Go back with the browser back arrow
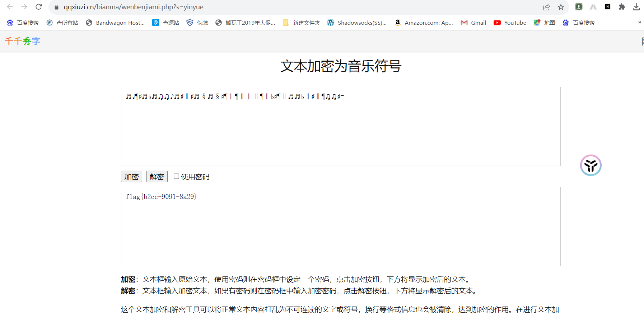This screenshot has height=313, width=644. (x=10, y=7)
